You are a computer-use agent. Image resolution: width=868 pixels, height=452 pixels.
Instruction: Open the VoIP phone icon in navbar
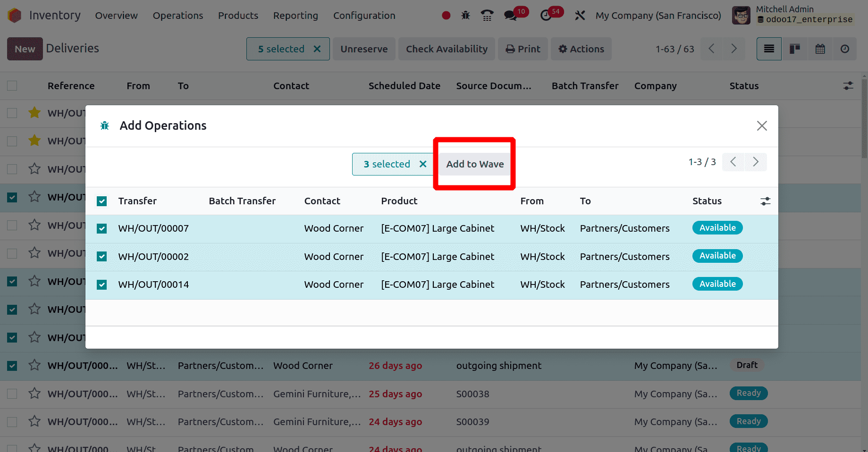tap(487, 16)
